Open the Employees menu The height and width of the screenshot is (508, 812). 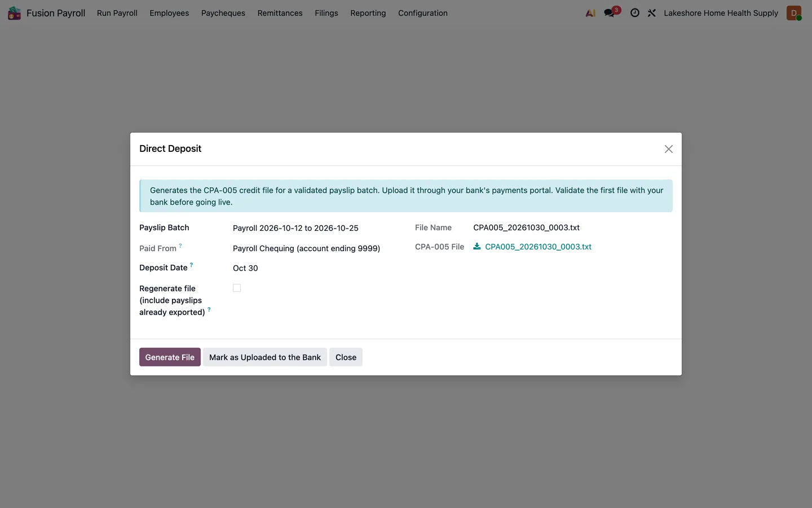tap(169, 13)
